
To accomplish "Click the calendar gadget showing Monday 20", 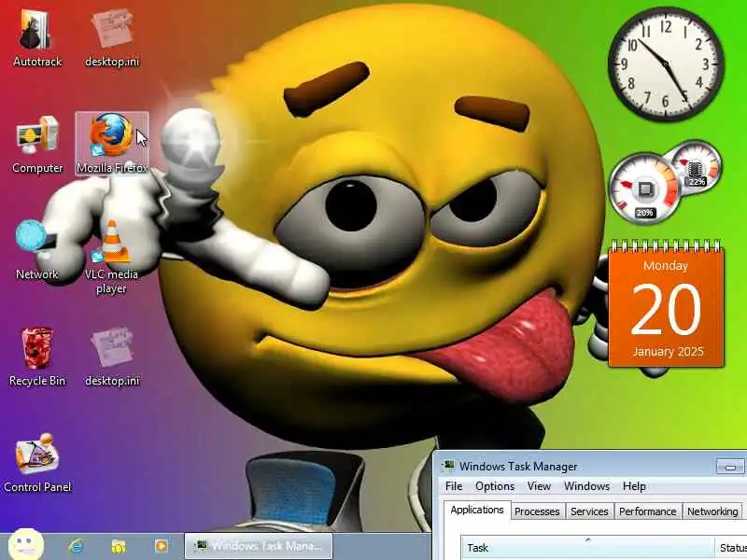I will pos(666,305).
